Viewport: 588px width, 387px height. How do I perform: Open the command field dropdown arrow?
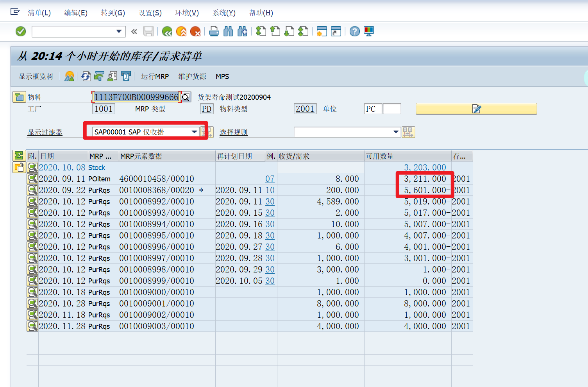118,31
